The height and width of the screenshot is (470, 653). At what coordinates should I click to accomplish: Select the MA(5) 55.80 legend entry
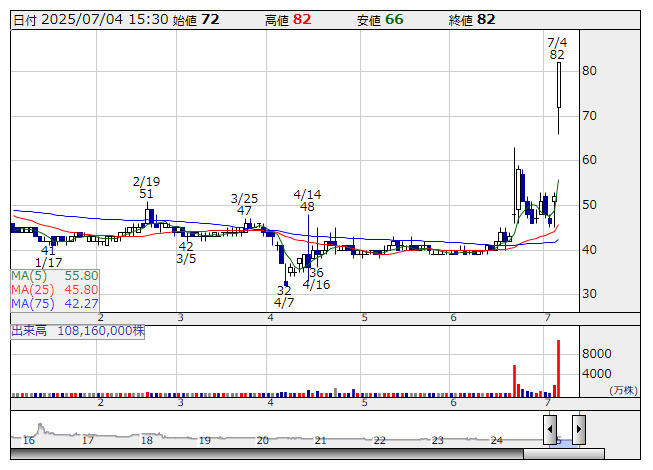(55, 276)
